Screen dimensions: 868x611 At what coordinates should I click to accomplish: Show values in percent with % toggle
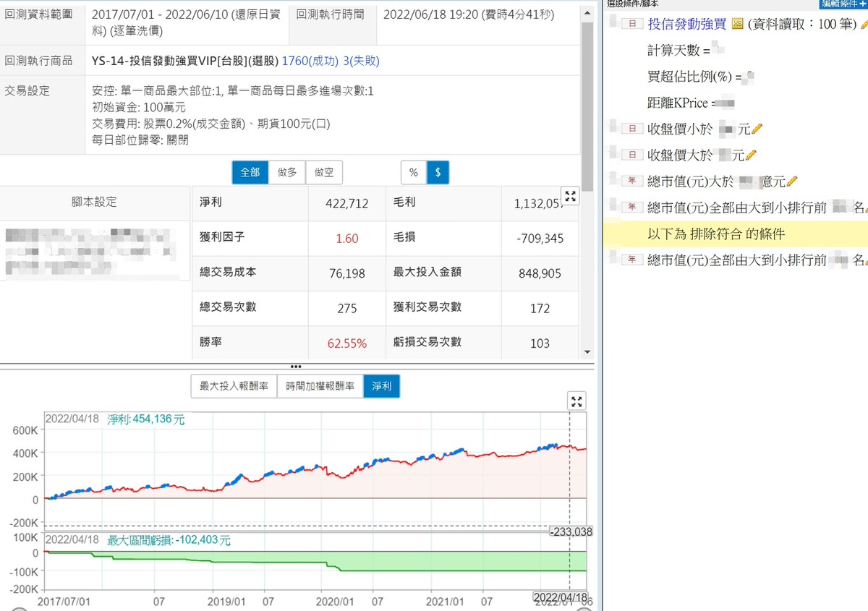click(414, 173)
